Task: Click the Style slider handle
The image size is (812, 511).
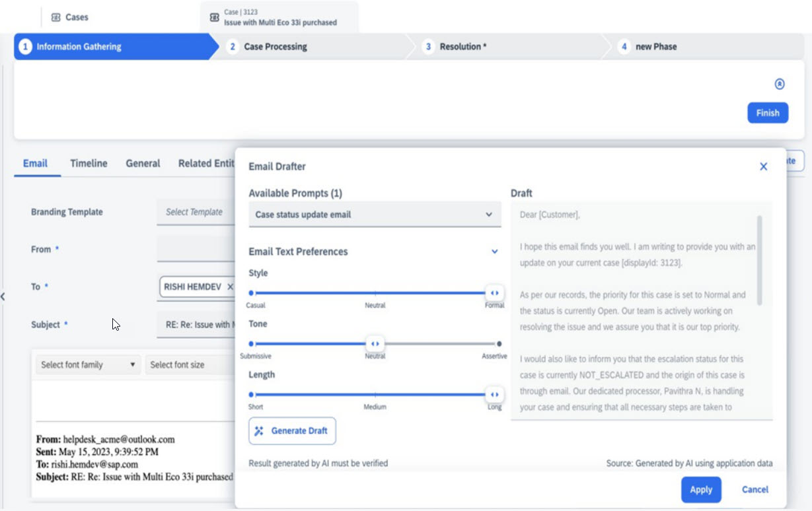Action: [x=494, y=292]
